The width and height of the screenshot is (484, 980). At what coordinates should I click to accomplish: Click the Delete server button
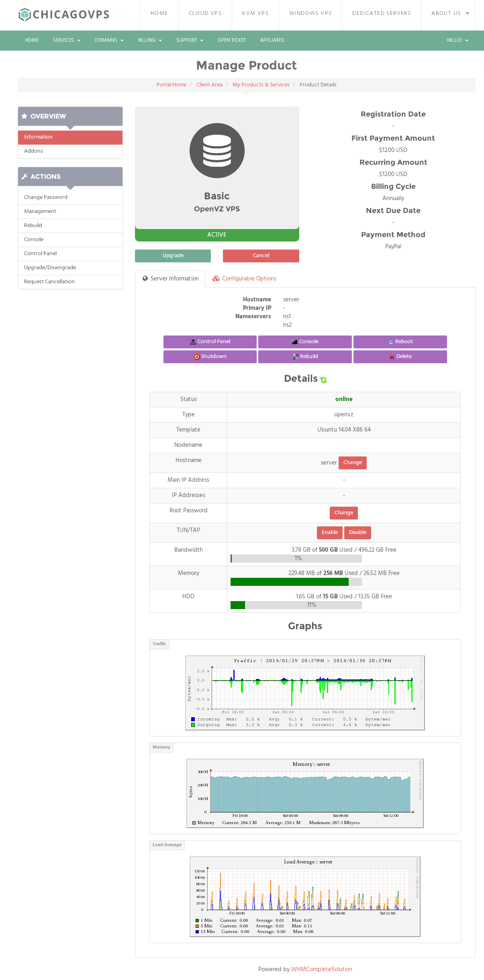pos(400,356)
